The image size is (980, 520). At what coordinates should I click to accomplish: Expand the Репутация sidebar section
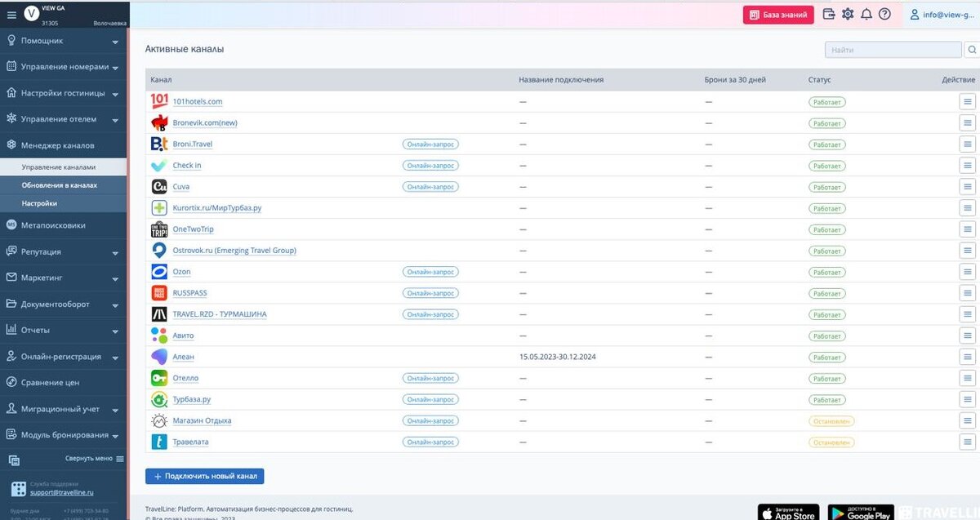point(64,251)
